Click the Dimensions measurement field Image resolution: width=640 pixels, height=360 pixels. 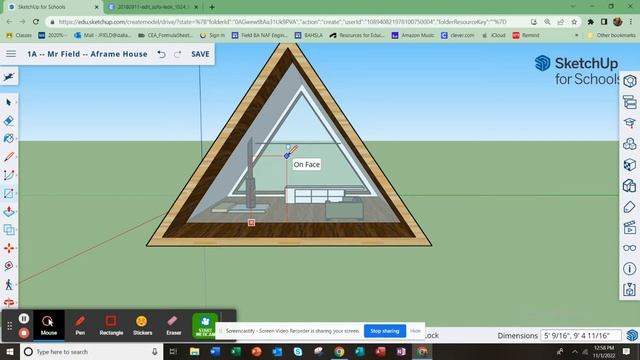[580, 336]
